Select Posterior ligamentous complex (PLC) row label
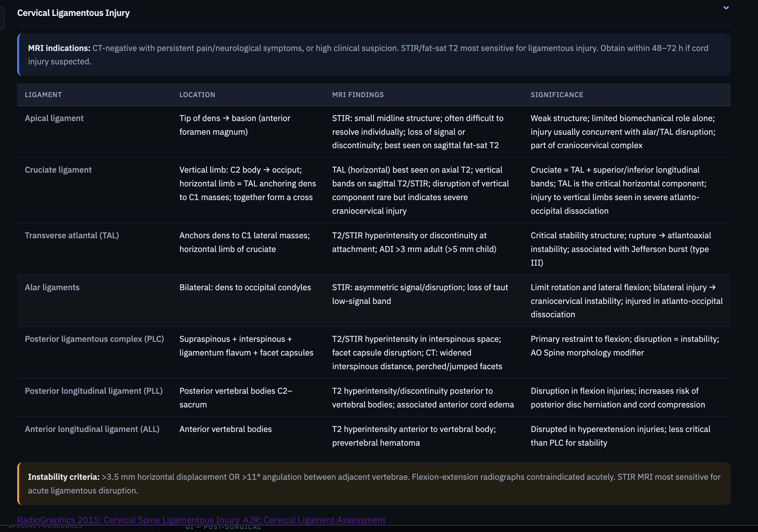This screenshot has width=758, height=532. [94, 339]
